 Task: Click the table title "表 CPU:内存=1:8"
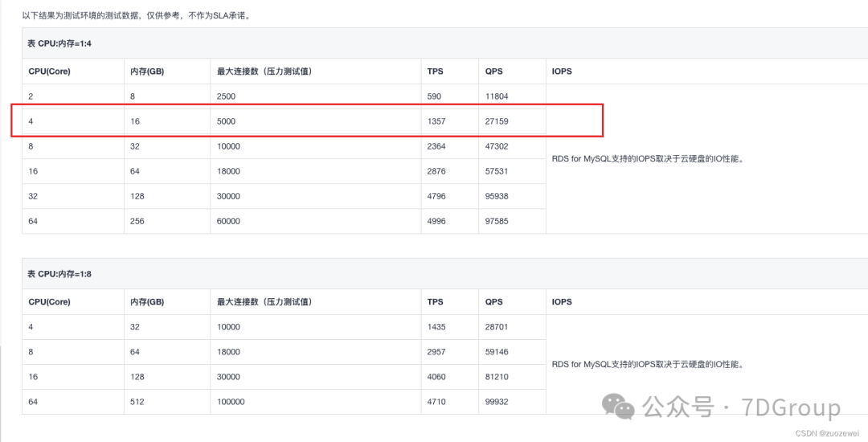(59, 274)
